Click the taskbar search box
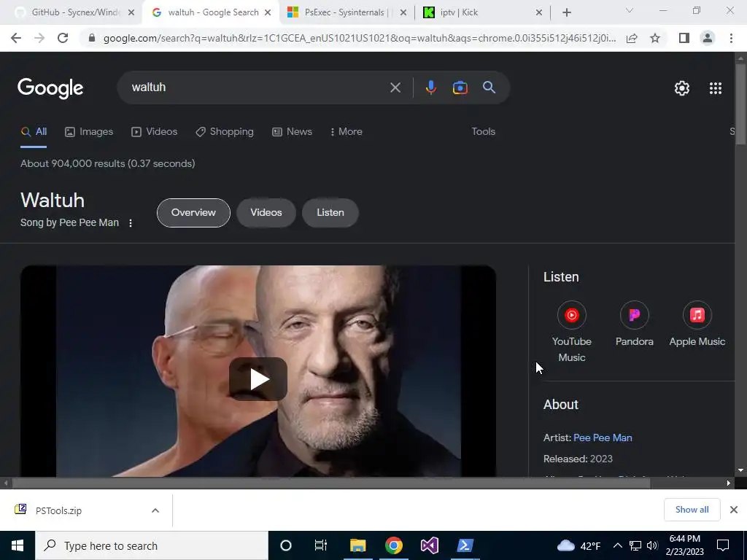Screen dimensions: 747x560 click(x=152, y=545)
